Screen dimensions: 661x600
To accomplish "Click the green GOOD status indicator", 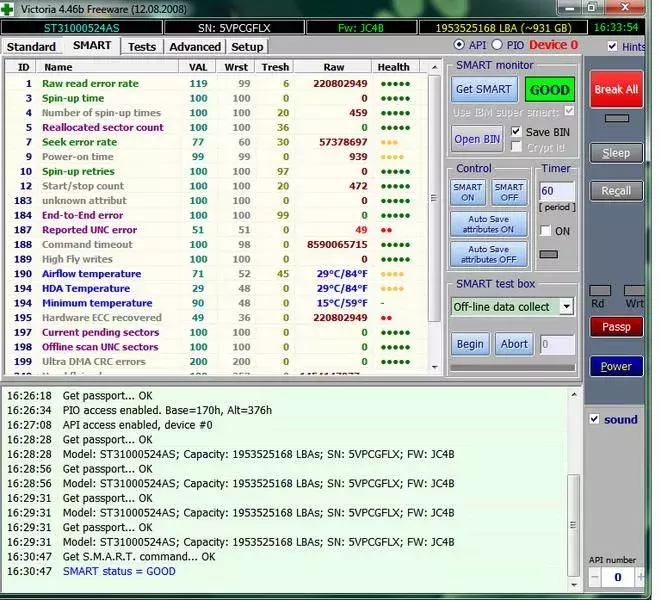I will [550, 89].
